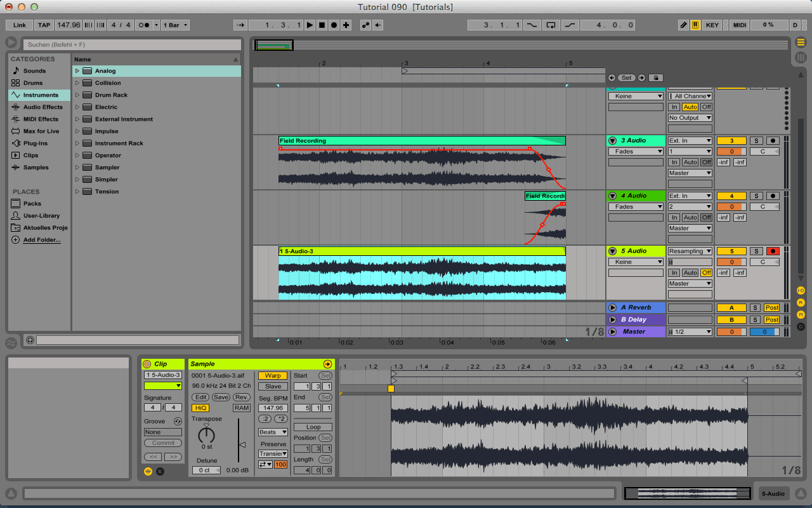This screenshot has width=812, height=508.
Task: Click the Follow playback arrow icon
Action: [x=240, y=25]
